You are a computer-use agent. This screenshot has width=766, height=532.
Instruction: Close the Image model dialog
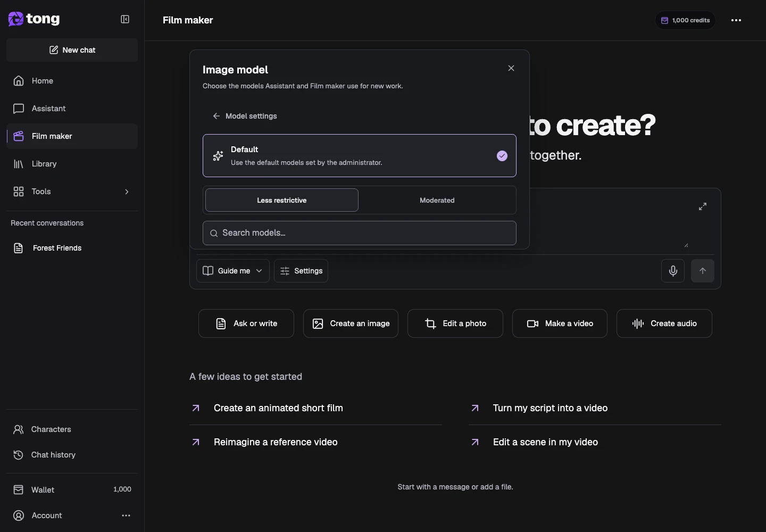click(511, 68)
